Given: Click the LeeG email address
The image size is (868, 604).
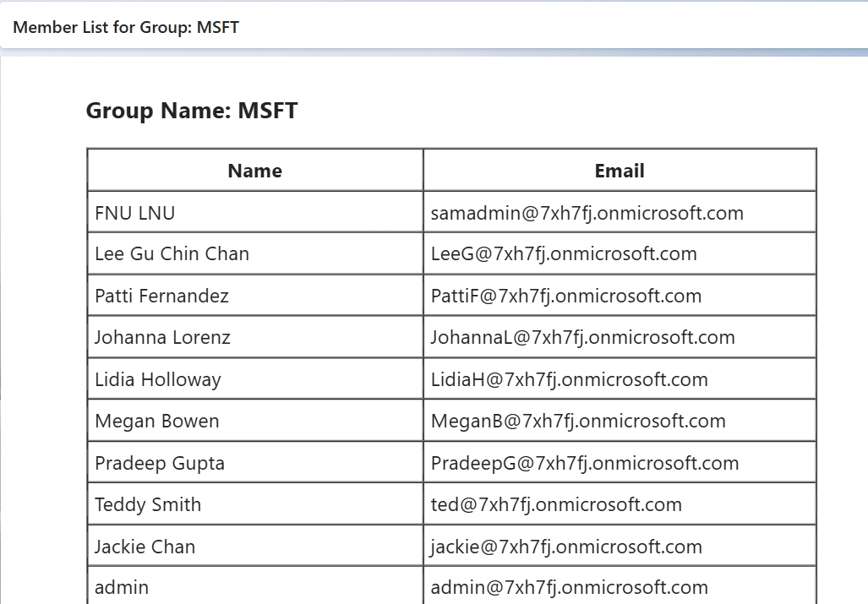Looking at the screenshot, I should click(564, 254).
